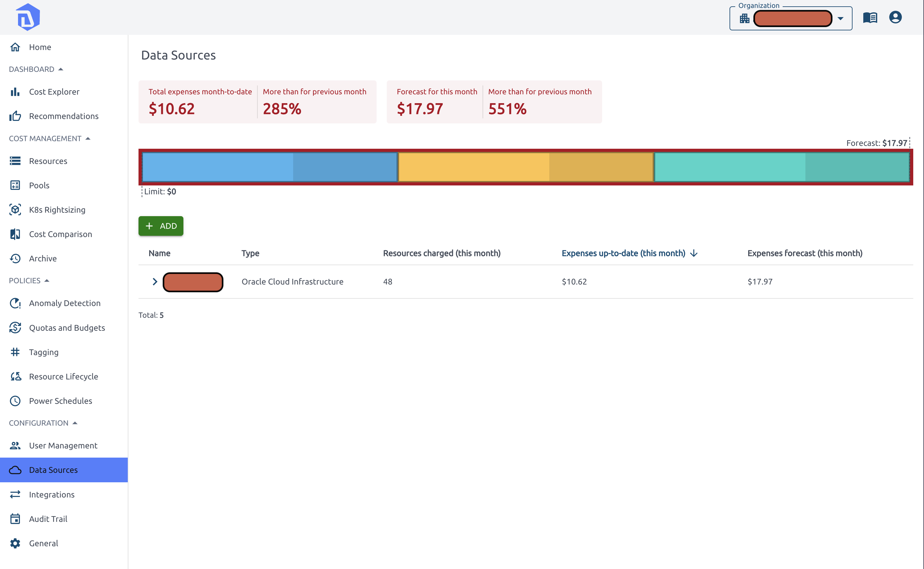Open the user profile icon

point(895,17)
